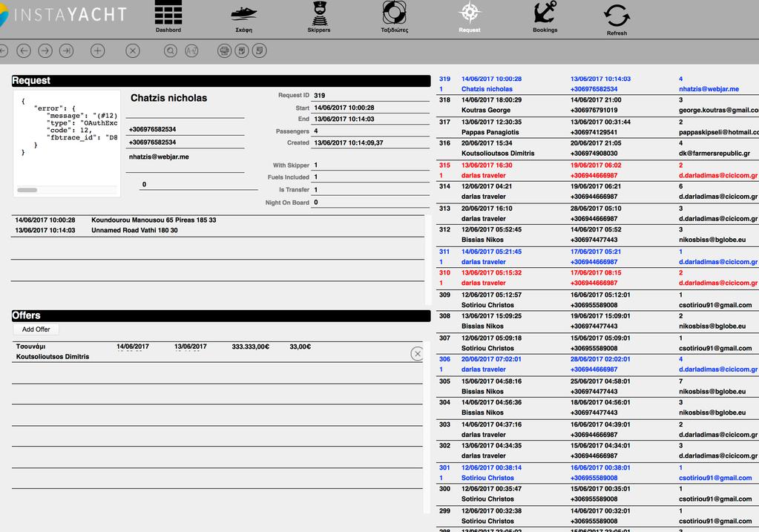Click the Fuels Included value field

point(369,177)
